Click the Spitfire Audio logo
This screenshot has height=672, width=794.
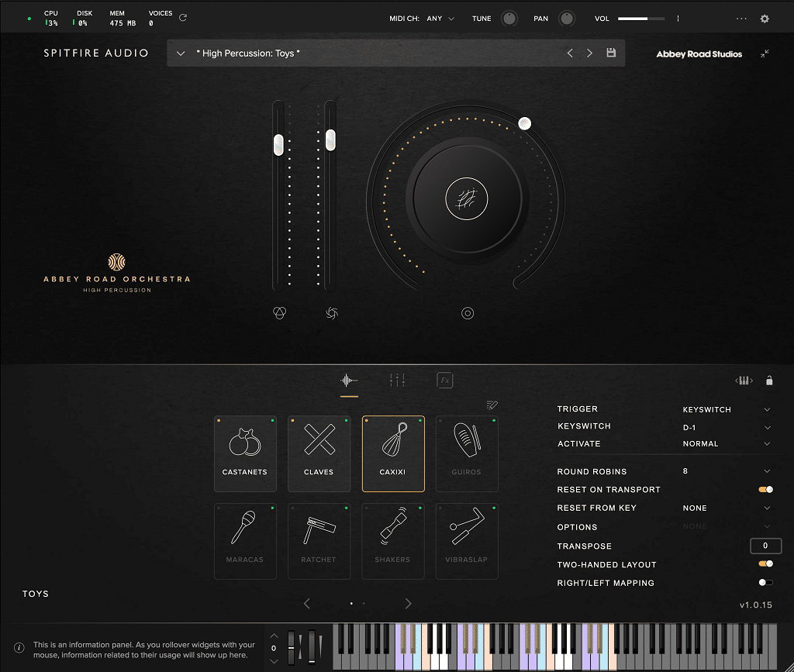click(x=96, y=53)
